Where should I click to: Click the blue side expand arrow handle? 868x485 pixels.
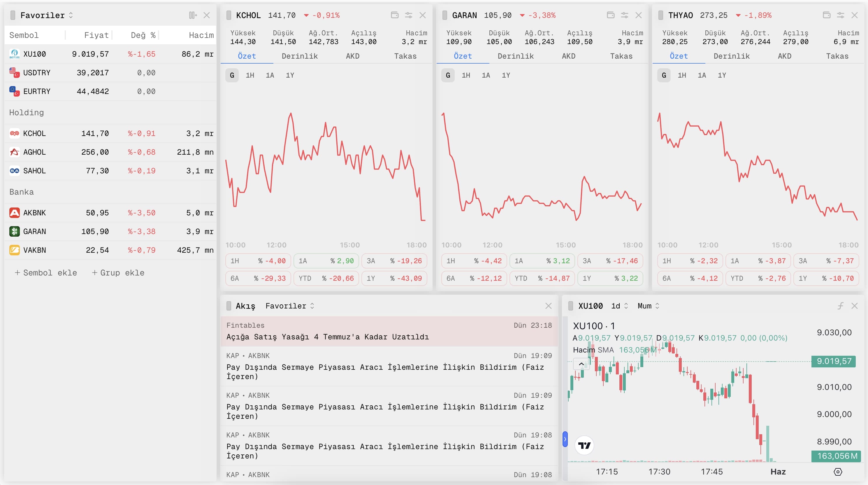(565, 439)
